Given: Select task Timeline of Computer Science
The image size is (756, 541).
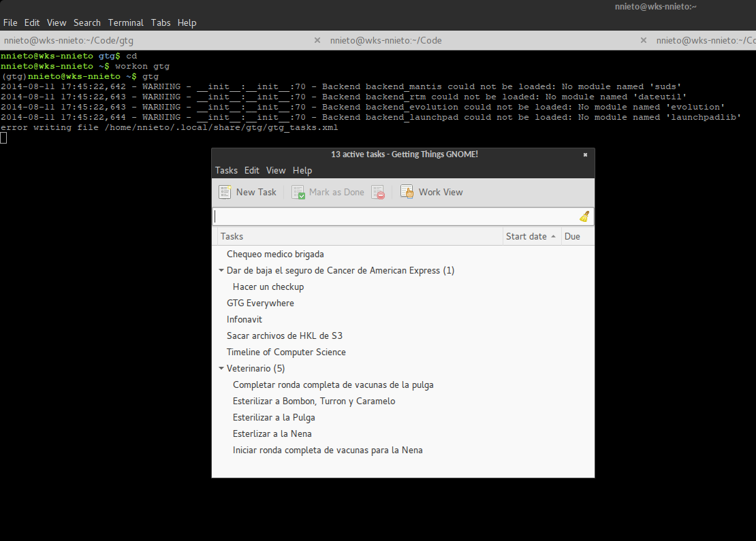Looking at the screenshot, I should (x=286, y=352).
